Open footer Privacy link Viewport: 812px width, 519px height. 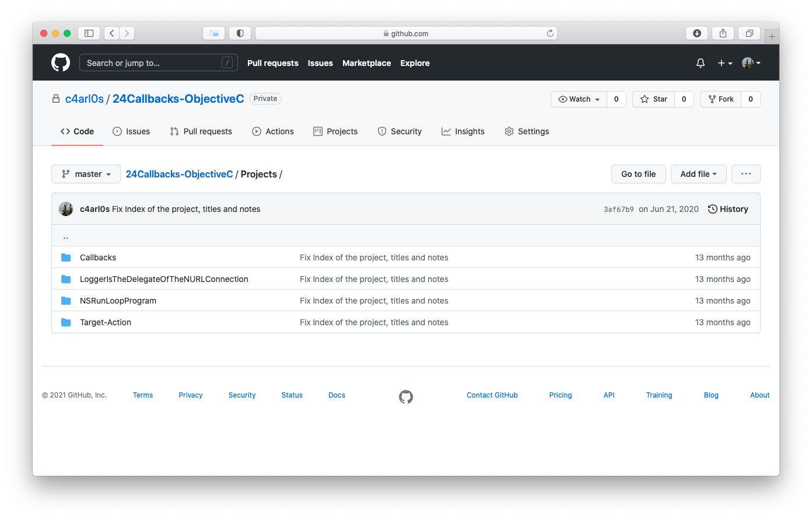click(x=191, y=395)
